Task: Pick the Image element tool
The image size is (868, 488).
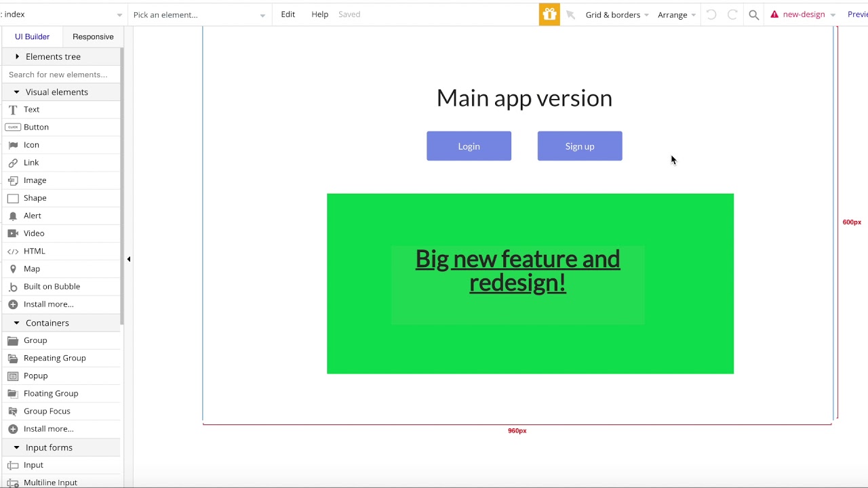Action: coord(61,180)
